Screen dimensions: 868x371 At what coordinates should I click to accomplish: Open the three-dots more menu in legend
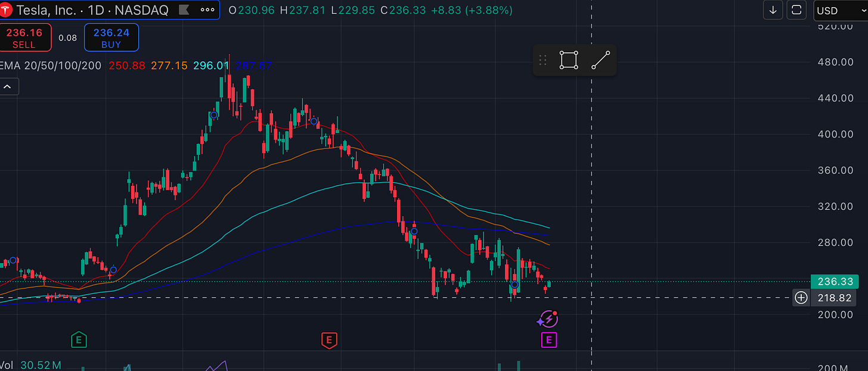[207, 10]
